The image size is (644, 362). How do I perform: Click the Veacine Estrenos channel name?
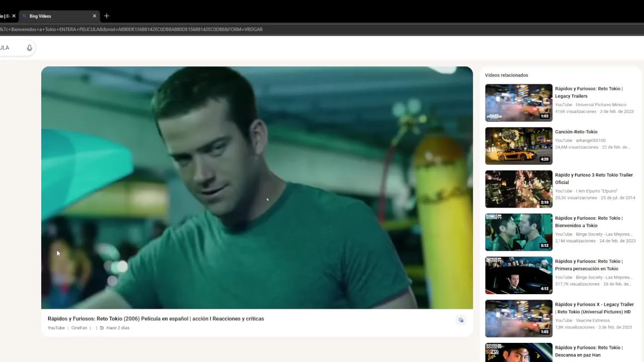click(x=593, y=321)
